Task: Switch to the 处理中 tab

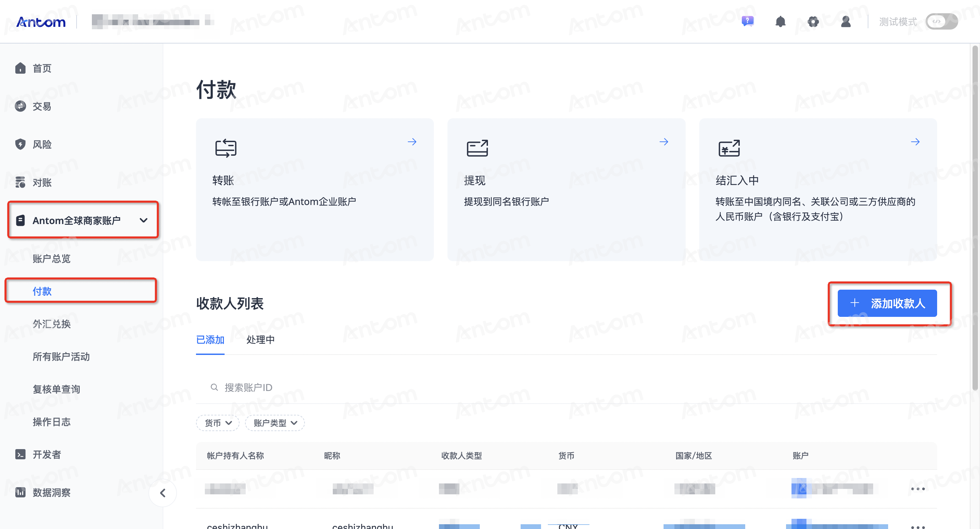Action: click(261, 340)
